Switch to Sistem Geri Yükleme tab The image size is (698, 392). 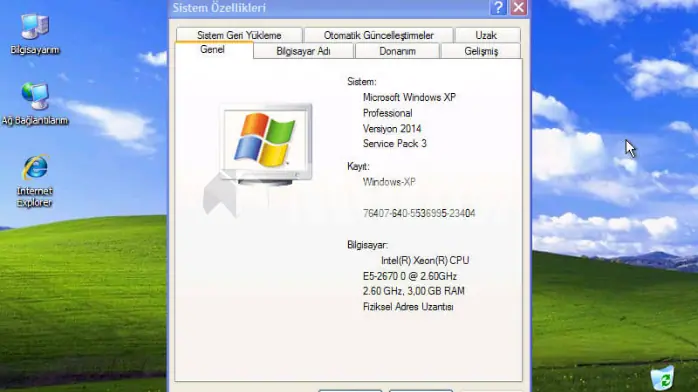239,35
